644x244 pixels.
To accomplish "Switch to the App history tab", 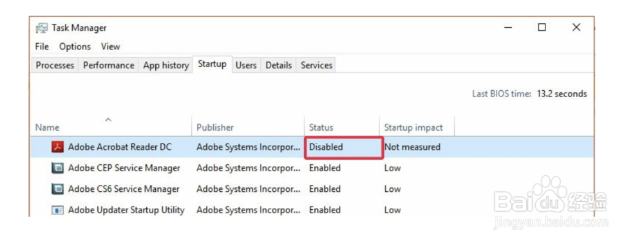I will [x=166, y=65].
